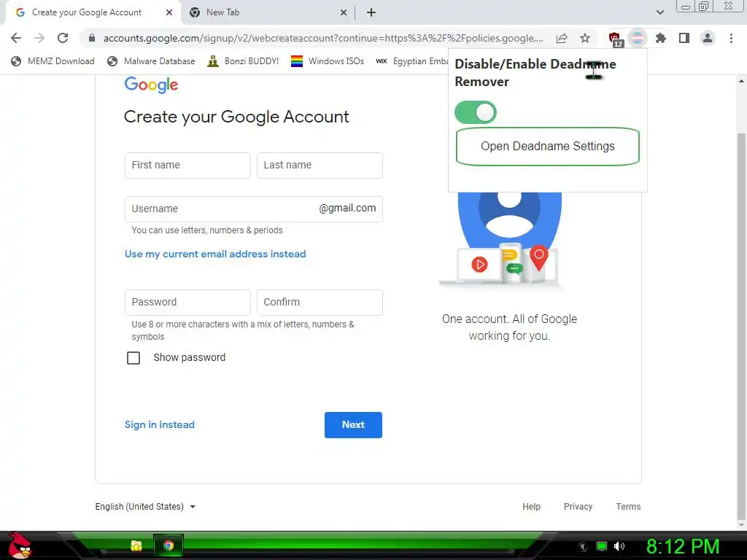Image resolution: width=747 pixels, height=560 pixels.
Task: Disable the Deadname Remover toggle
Action: [476, 112]
